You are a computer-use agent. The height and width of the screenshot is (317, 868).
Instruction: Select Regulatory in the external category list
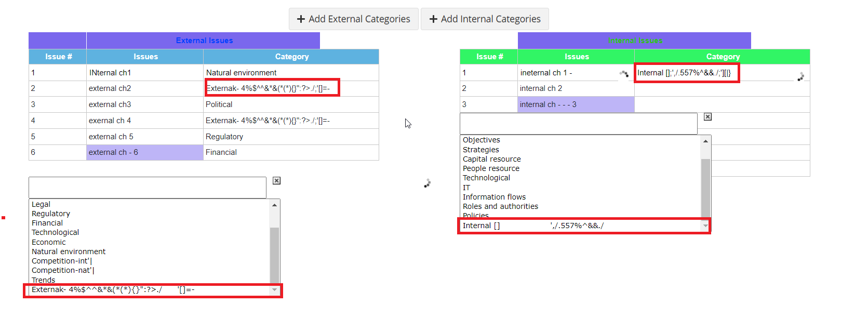point(51,214)
